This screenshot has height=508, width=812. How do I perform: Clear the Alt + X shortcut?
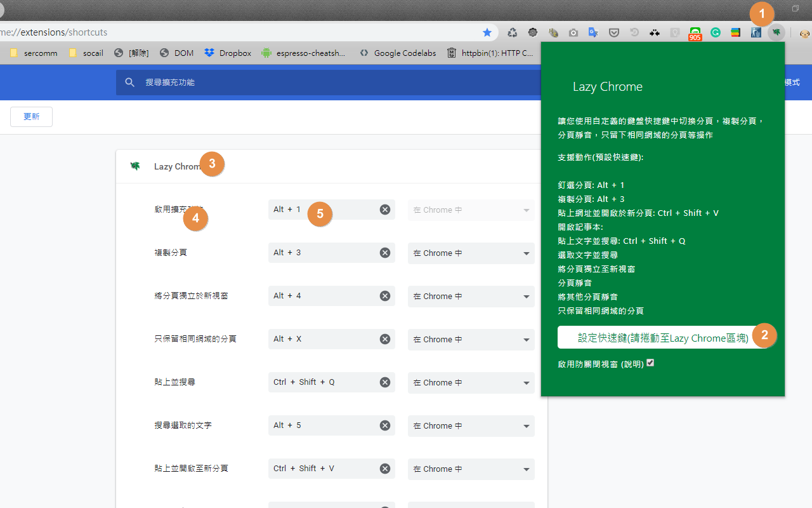pyautogui.click(x=385, y=339)
